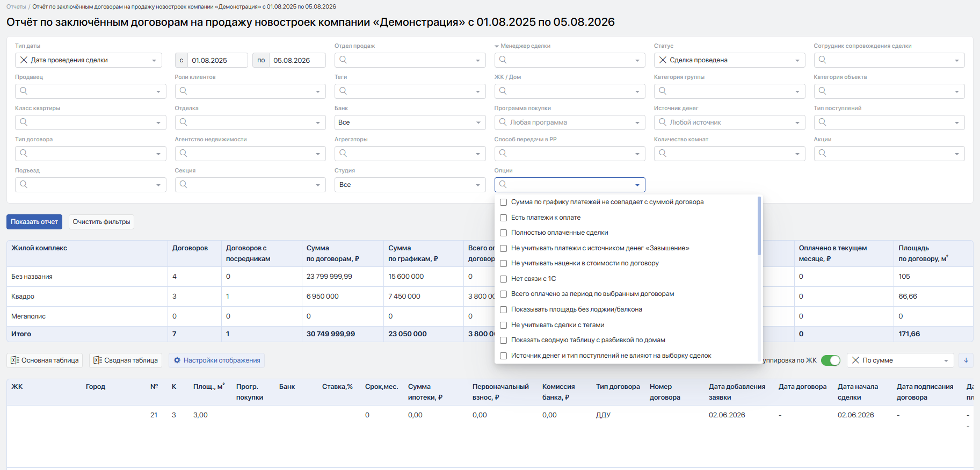Click search icon in Теги field

(x=343, y=91)
